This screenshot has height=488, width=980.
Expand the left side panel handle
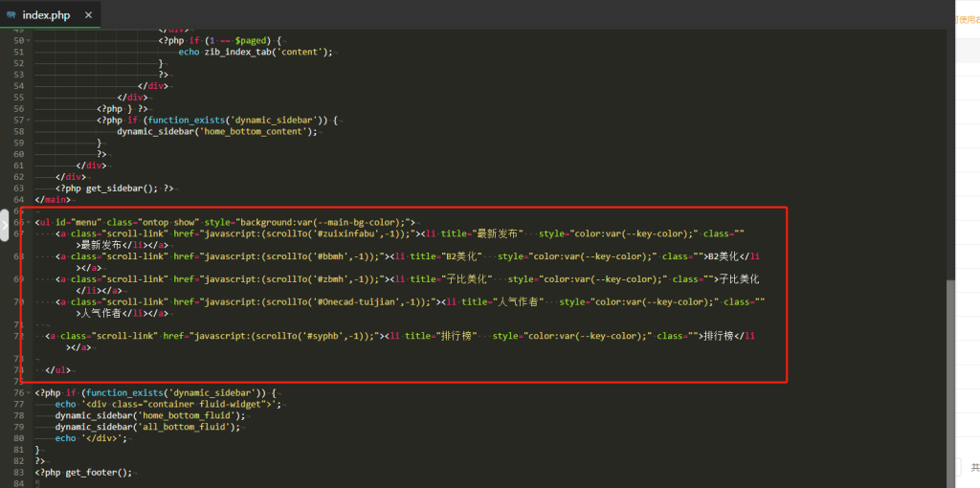4,226
